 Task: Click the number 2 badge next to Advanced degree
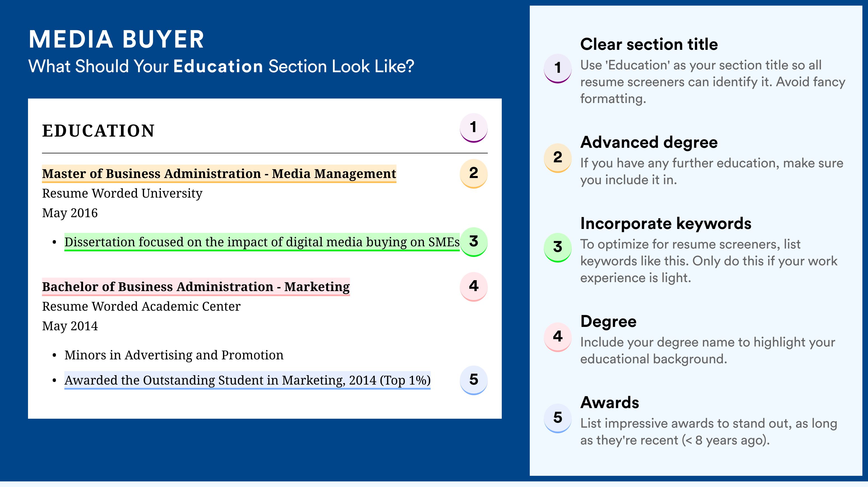(x=558, y=158)
